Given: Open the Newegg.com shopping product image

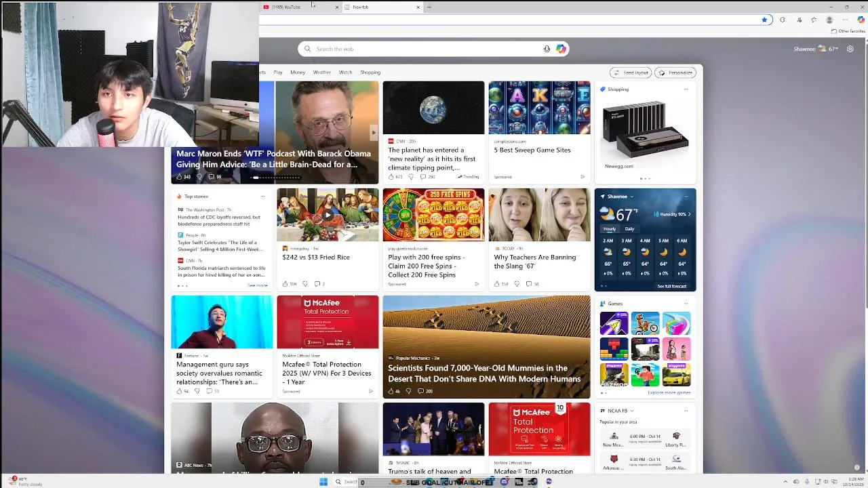Looking at the screenshot, I should tap(645, 132).
